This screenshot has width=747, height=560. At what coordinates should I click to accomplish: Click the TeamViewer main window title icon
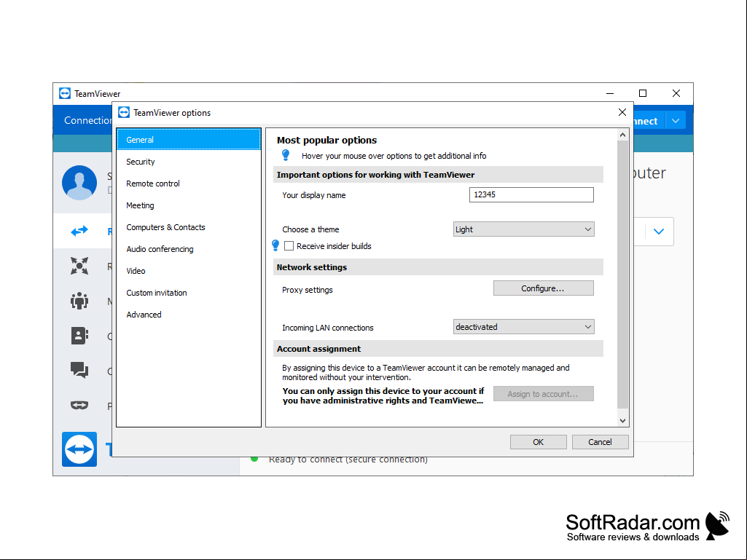tap(65, 93)
